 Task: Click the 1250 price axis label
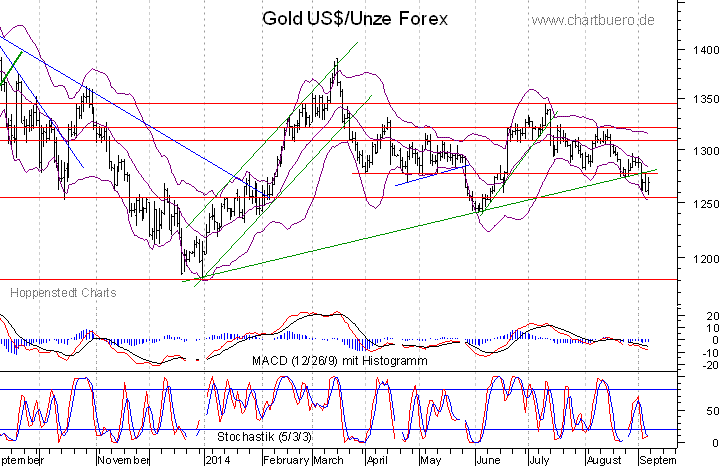[705, 204]
